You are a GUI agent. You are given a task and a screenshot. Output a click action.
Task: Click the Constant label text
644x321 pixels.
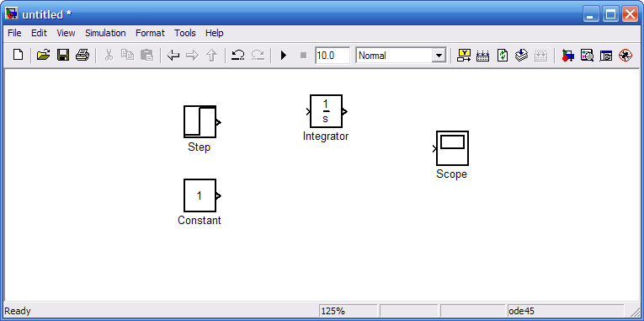[200, 220]
